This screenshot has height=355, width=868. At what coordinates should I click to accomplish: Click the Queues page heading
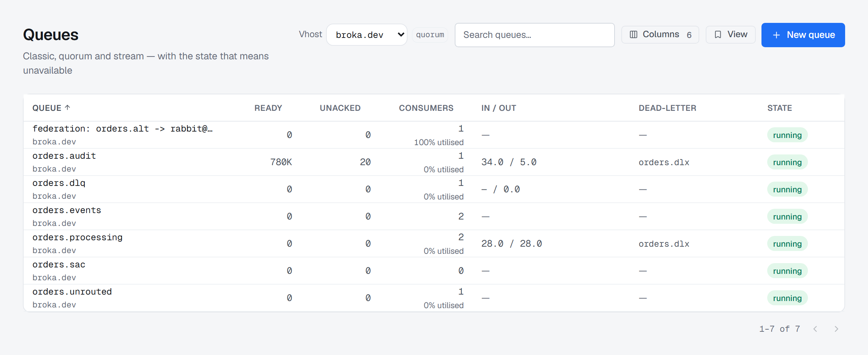51,35
